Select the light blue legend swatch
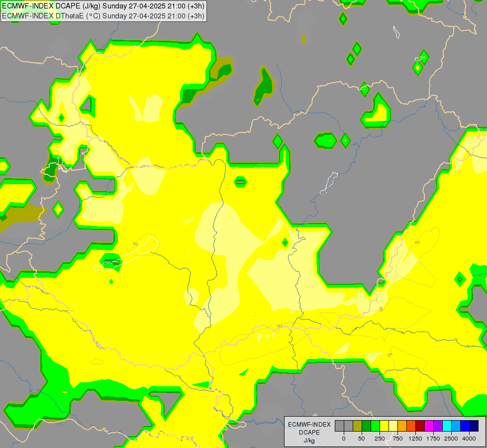The height and width of the screenshot is (448, 487). coord(456,426)
